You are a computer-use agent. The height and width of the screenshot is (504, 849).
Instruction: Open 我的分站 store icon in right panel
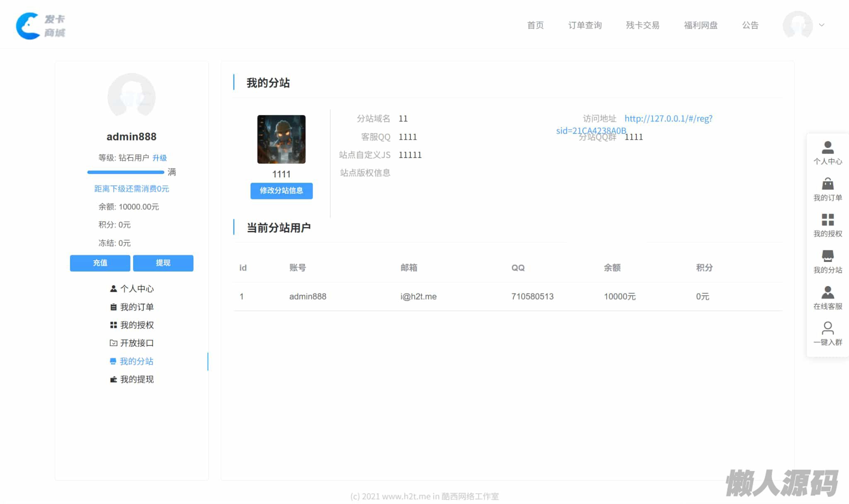827,256
